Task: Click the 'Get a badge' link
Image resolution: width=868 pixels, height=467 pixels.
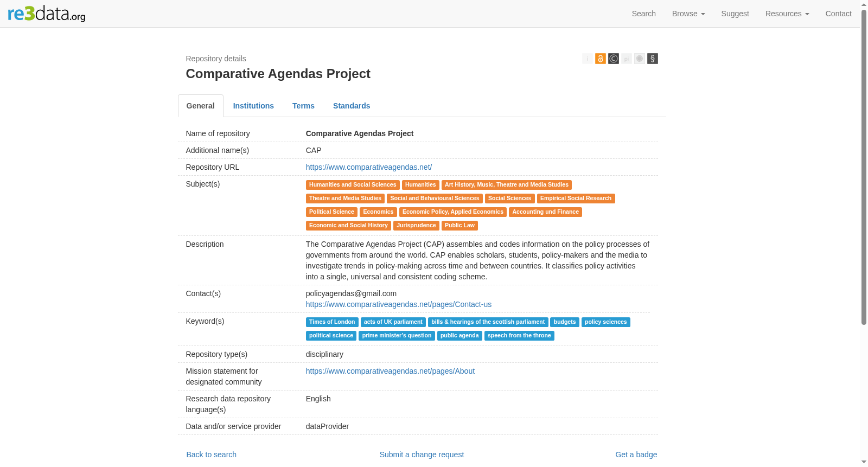Action: click(x=636, y=455)
